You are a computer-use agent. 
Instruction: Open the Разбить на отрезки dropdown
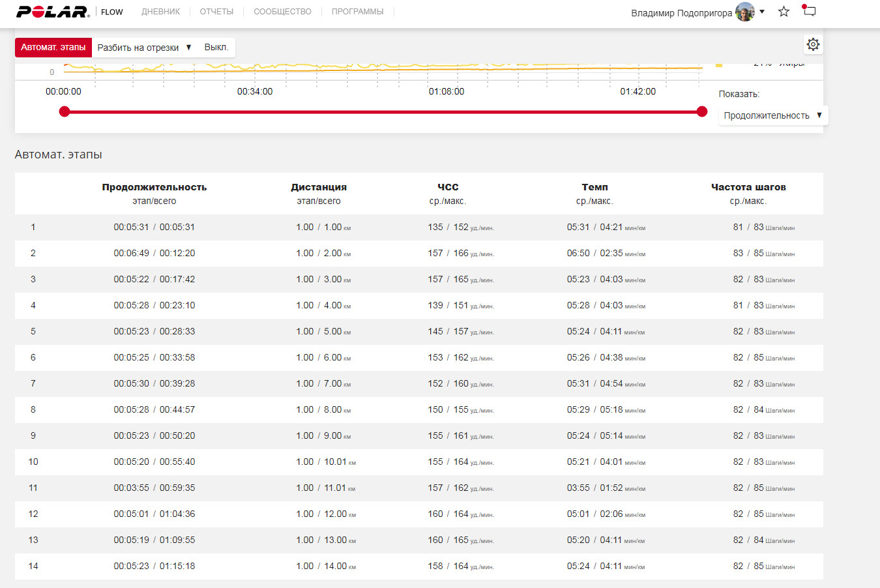[x=145, y=47]
